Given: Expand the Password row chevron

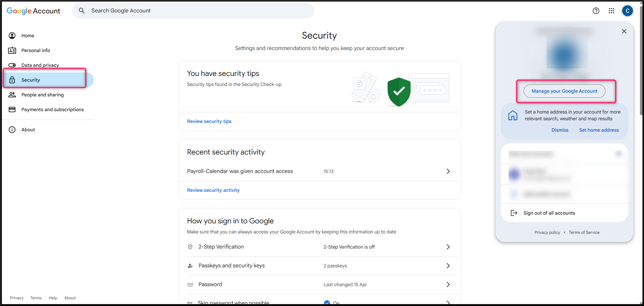Looking at the screenshot, I should point(448,285).
